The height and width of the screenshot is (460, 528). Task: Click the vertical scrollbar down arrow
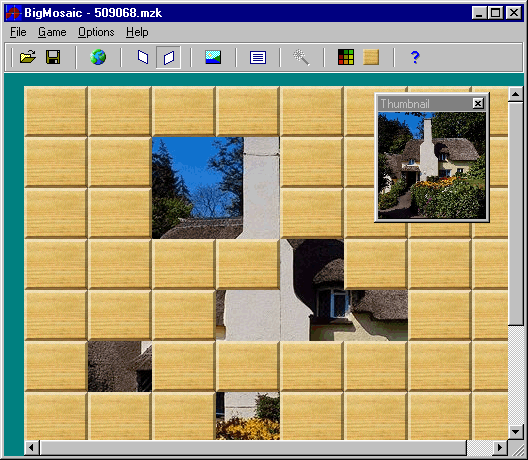(x=516, y=431)
